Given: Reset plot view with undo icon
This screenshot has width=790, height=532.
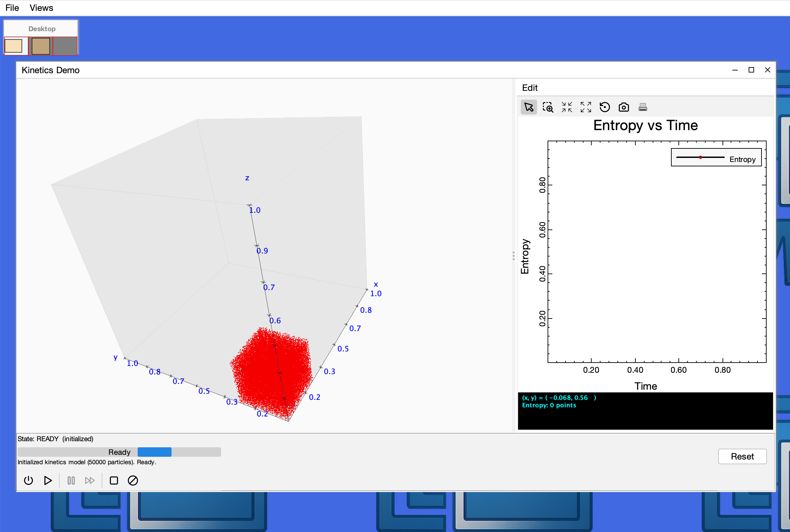Looking at the screenshot, I should point(605,107).
